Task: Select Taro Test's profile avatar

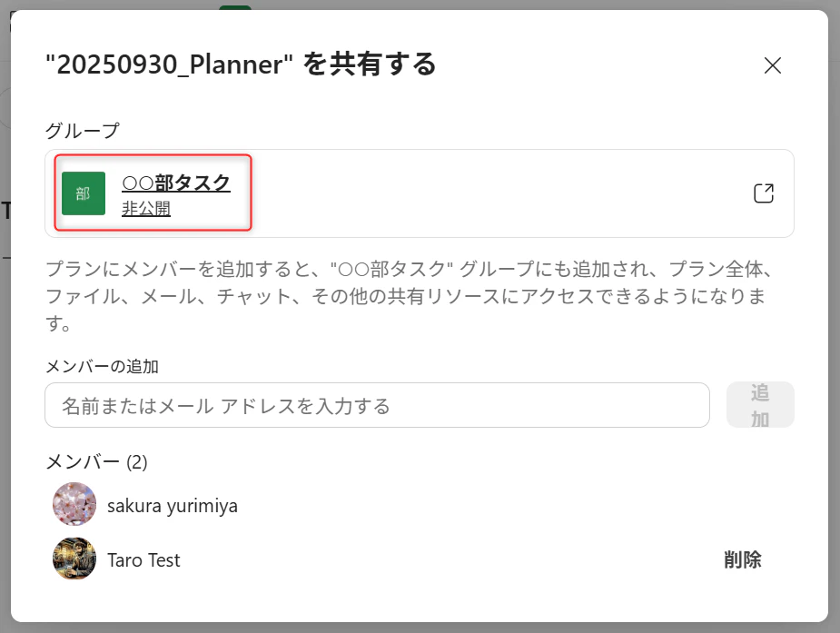Action: point(74,559)
